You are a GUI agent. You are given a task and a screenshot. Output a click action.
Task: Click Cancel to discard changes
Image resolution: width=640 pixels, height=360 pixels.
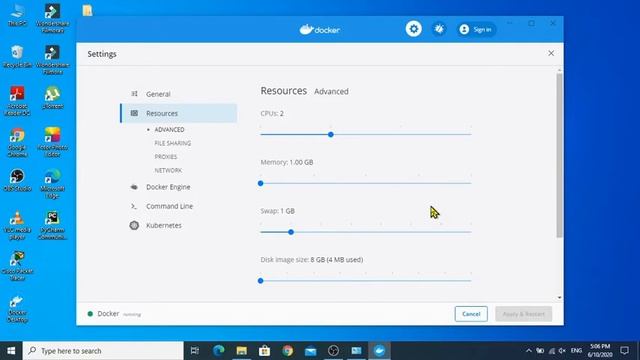(x=471, y=314)
